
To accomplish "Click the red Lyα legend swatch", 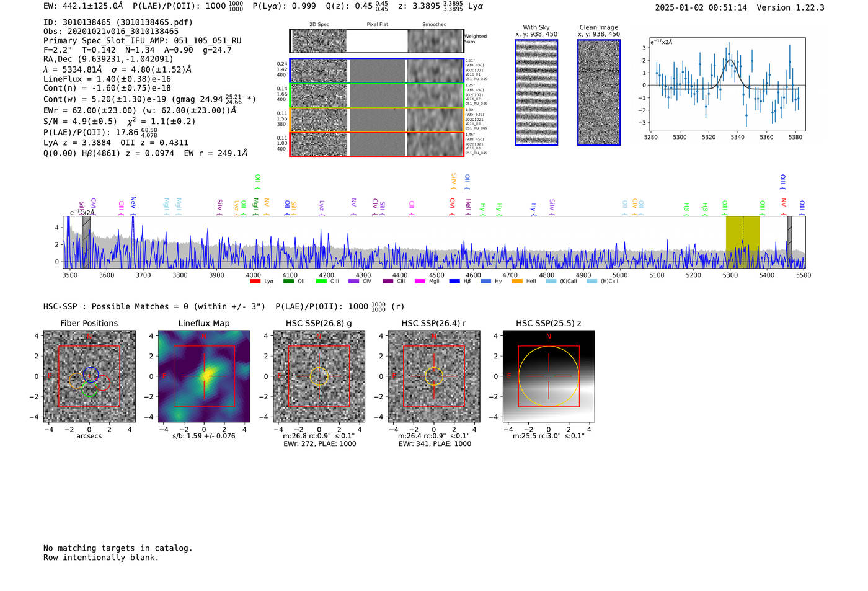I will point(255,282).
